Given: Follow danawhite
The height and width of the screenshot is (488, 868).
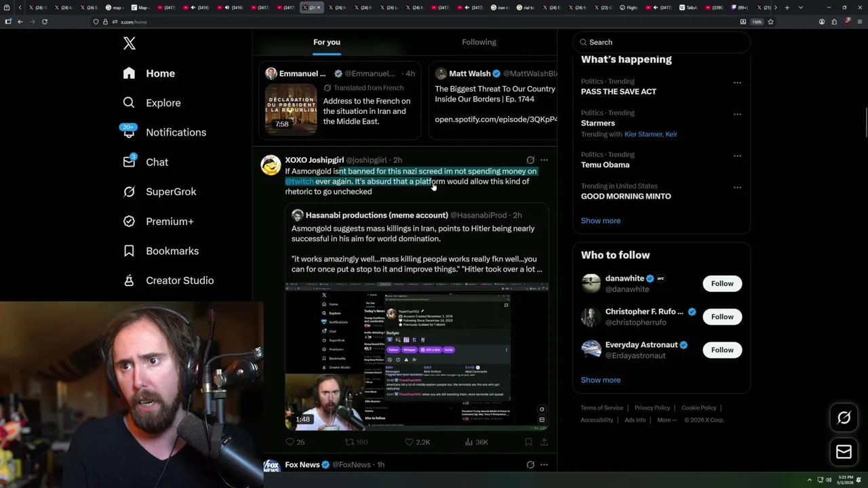Looking at the screenshot, I should (x=722, y=283).
